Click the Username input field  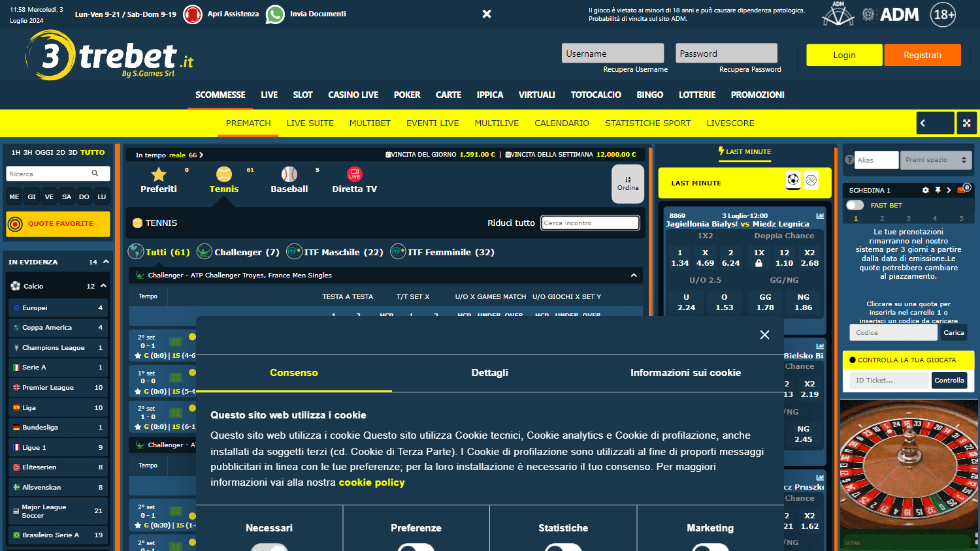(613, 54)
